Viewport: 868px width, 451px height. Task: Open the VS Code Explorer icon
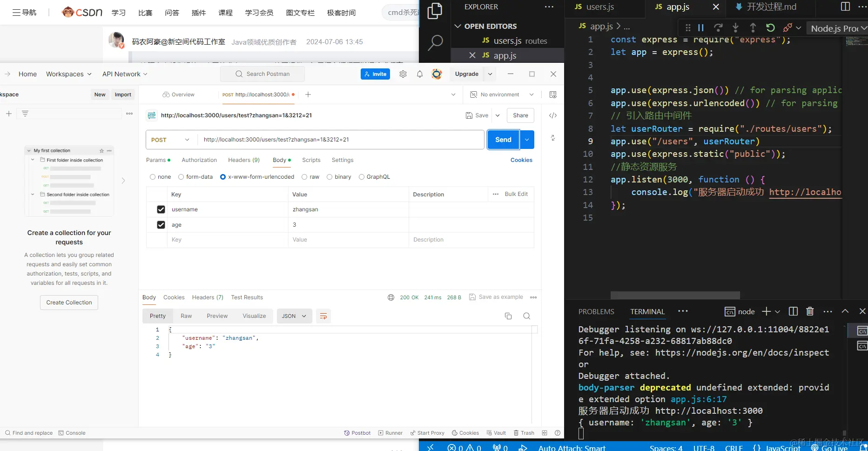pyautogui.click(x=435, y=11)
